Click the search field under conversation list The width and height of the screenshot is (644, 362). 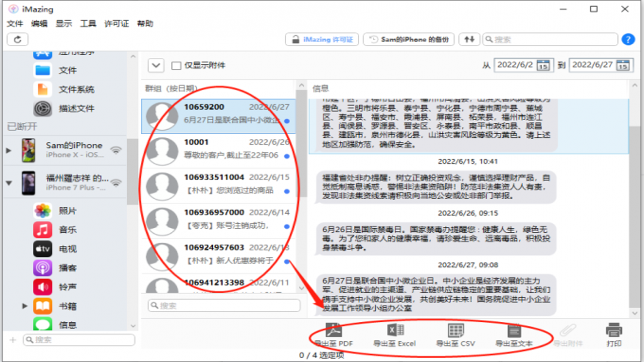click(224, 306)
